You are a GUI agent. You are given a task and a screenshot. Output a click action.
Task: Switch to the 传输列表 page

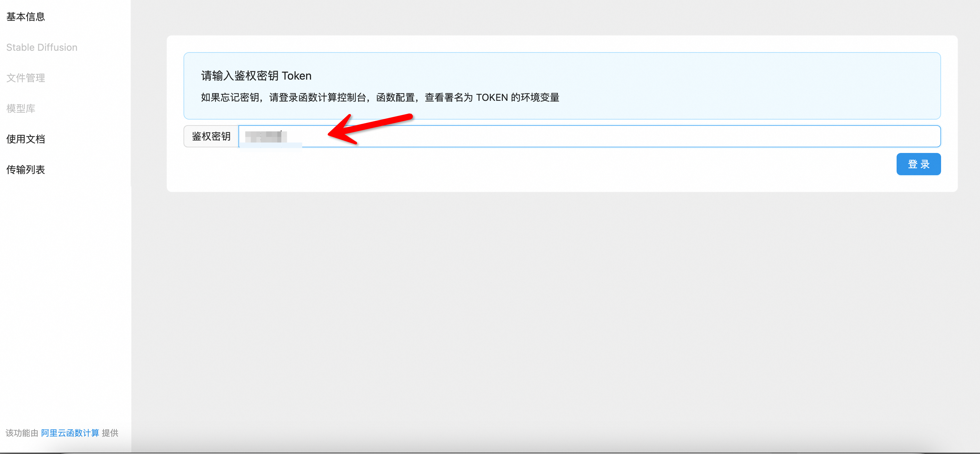25,169
